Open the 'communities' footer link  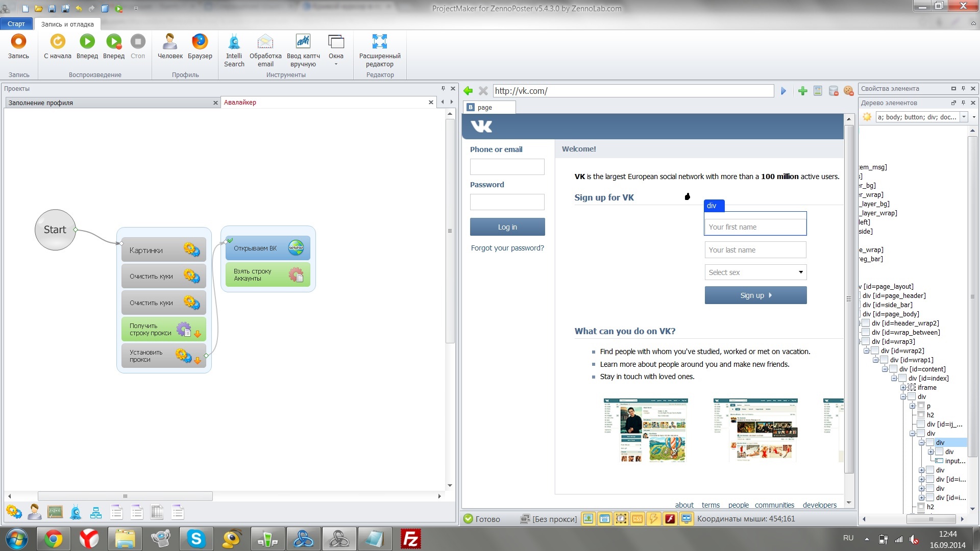pyautogui.click(x=774, y=505)
